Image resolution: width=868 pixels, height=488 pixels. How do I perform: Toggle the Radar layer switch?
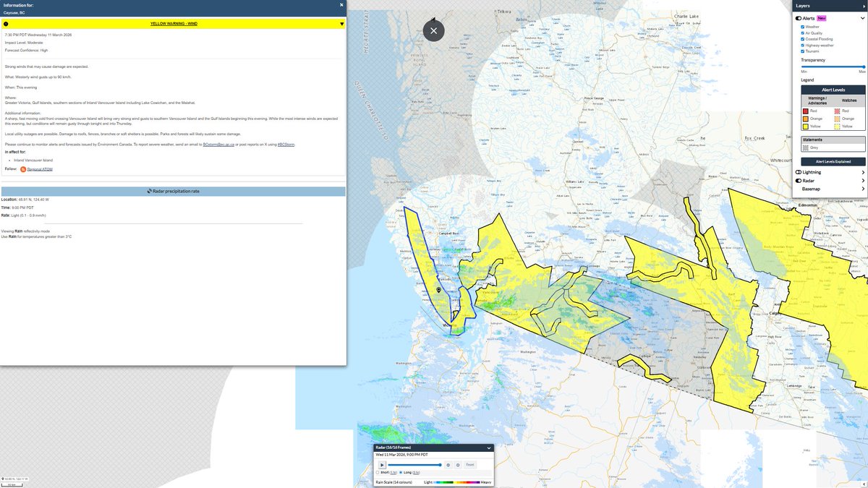(799, 181)
